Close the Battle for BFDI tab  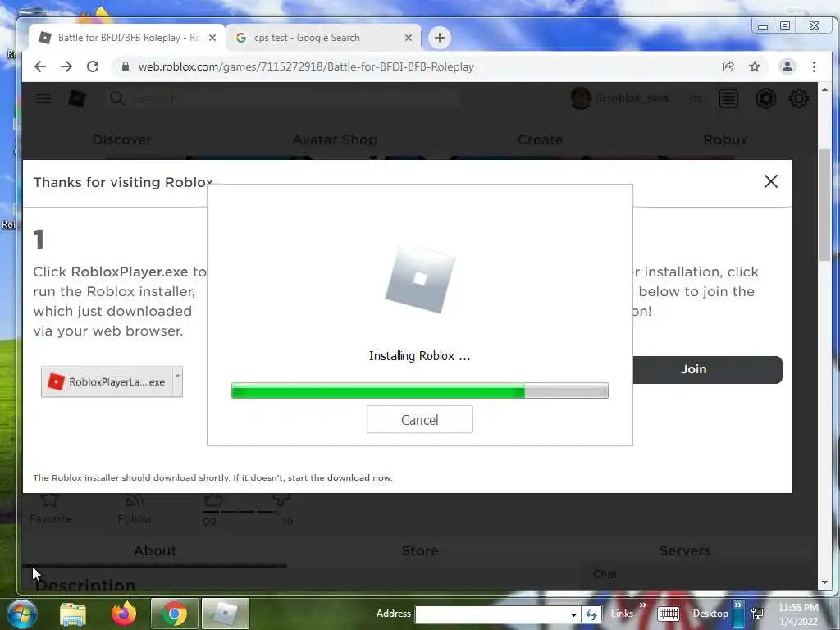pos(212,38)
